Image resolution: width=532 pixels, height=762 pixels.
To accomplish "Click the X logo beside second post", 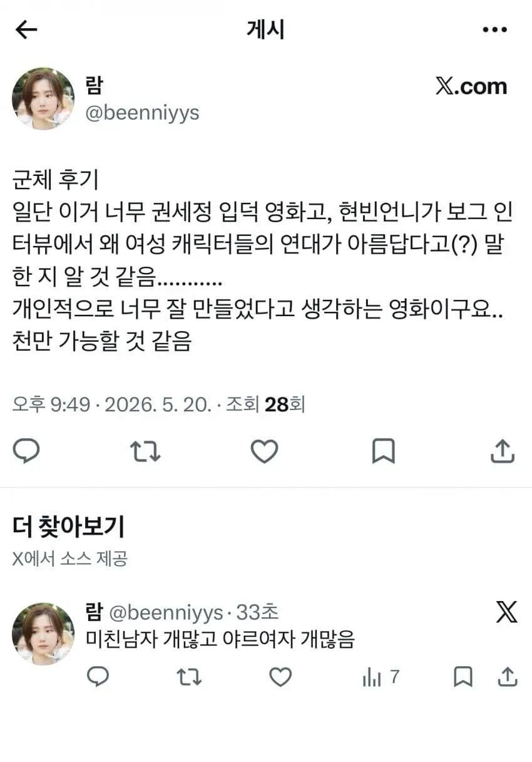I will 506,612.
